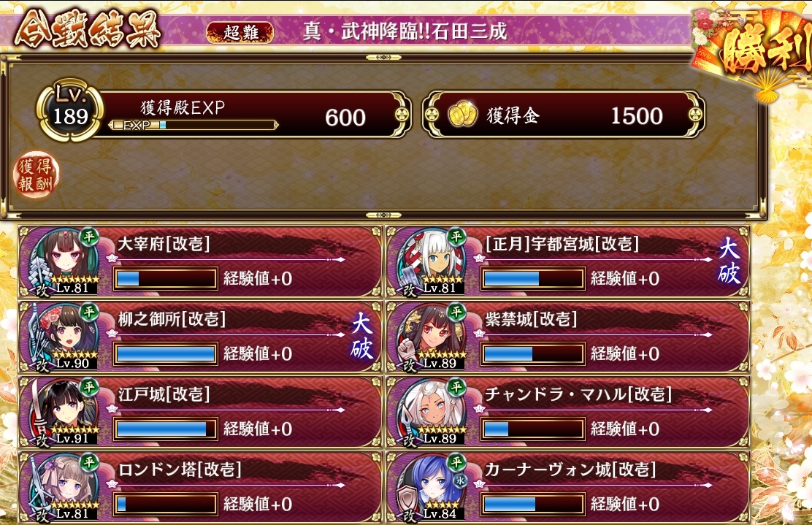Click the Lv. 189 player level badge
This screenshot has width=812, height=525.
click(70, 110)
